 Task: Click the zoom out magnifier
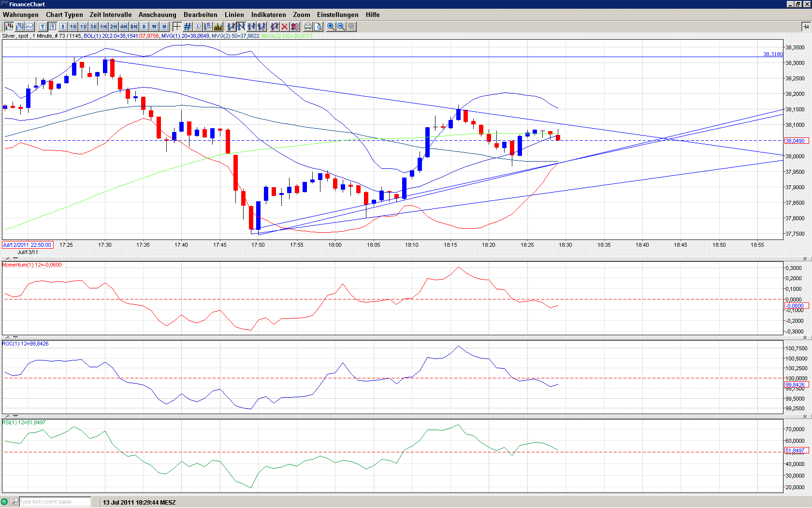click(x=341, y=27)
